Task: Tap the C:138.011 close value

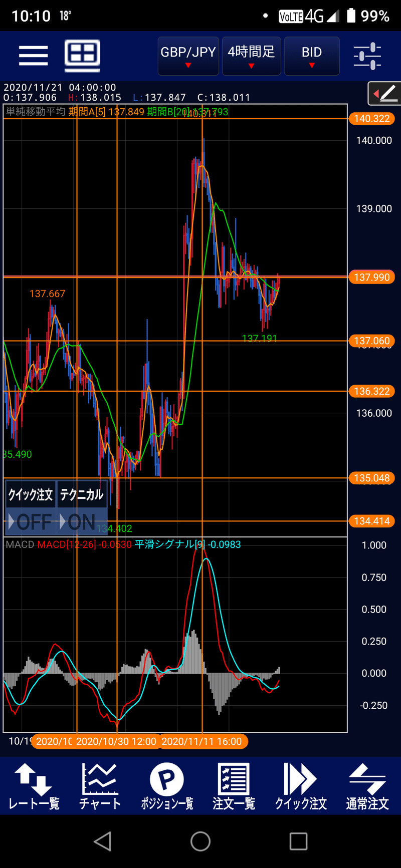Action: pos(224,98)
